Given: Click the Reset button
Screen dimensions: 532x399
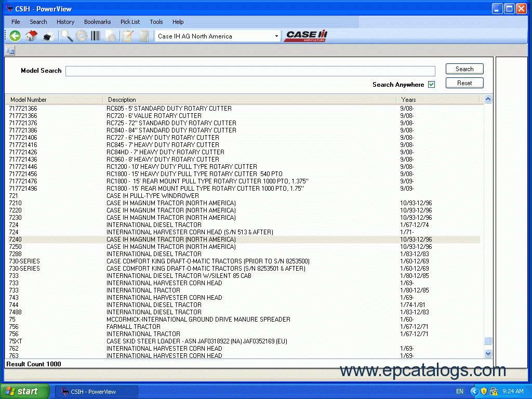Looking at the screenshot, I should pos(464,83).
